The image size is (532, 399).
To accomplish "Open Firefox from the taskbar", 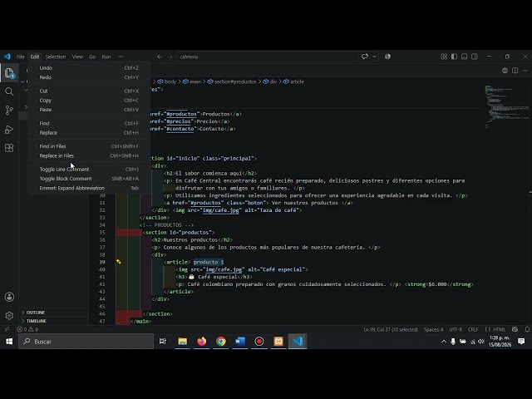I will [202, 342].
